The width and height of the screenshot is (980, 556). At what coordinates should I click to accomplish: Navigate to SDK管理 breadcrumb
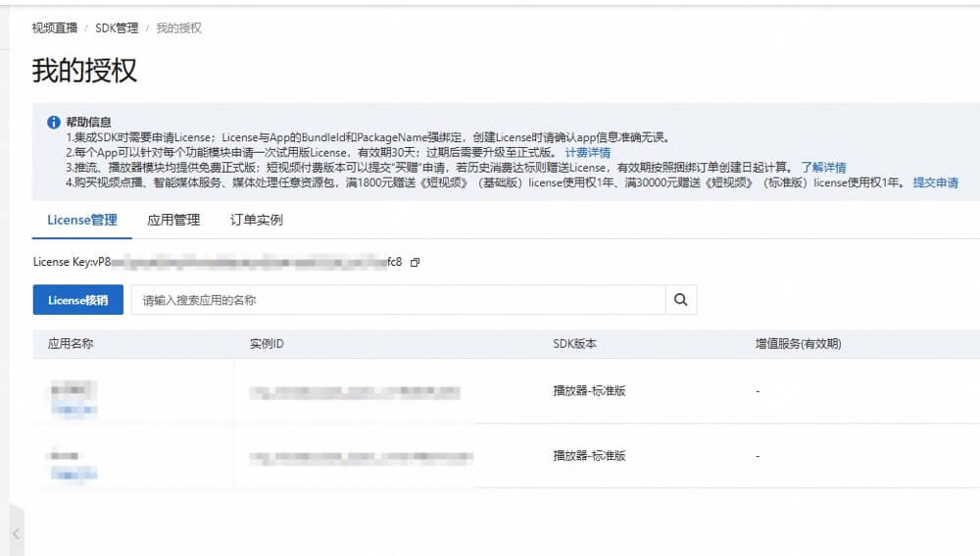(117, 28)
